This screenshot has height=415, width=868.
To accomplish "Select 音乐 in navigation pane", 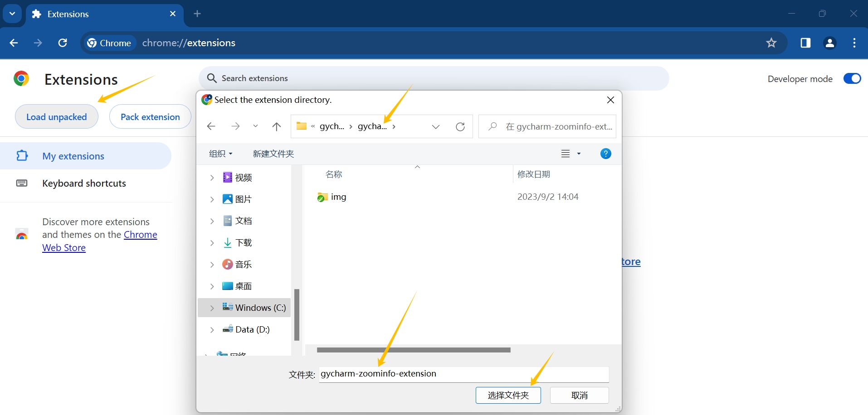I will coord(244,265).
